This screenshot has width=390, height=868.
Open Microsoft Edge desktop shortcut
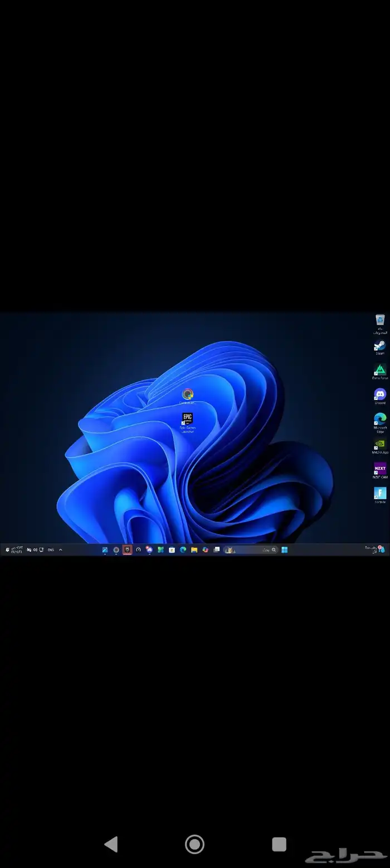(380, 420)
